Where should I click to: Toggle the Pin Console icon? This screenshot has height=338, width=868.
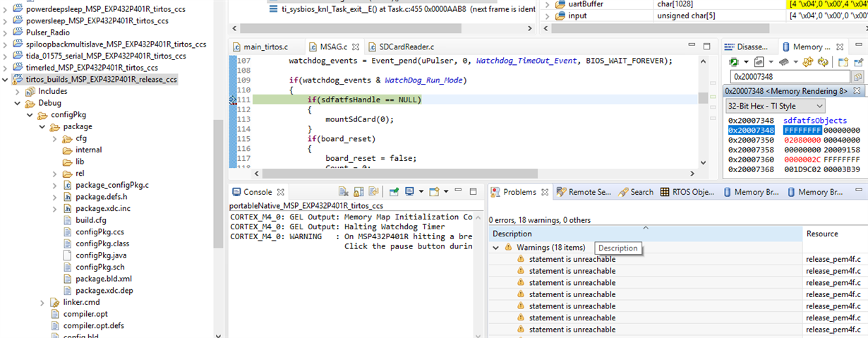coord(394,191)
